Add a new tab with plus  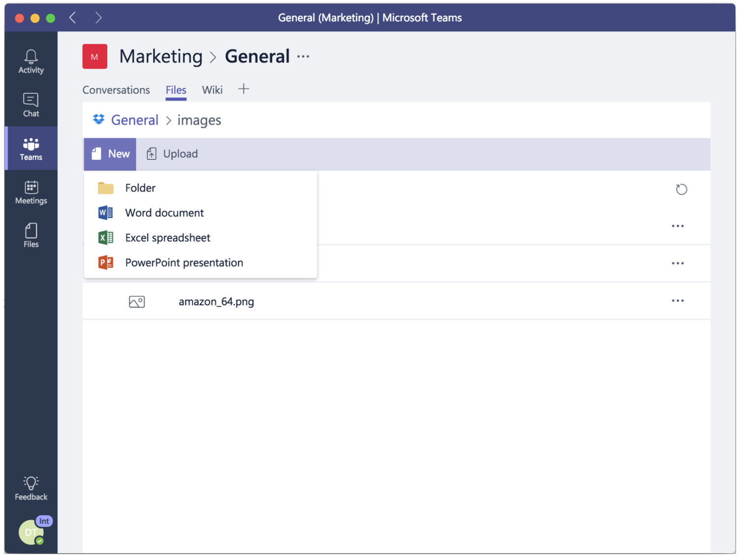coord(244,89)
